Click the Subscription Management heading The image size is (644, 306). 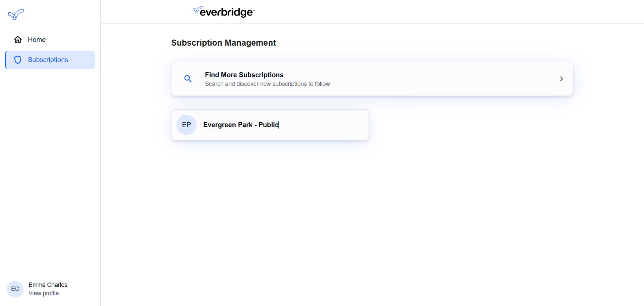coord(224,43)
